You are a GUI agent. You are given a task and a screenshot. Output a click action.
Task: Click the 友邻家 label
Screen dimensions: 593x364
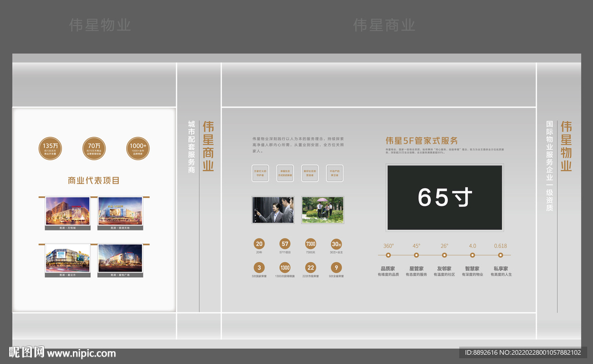(x=444, y=269)
